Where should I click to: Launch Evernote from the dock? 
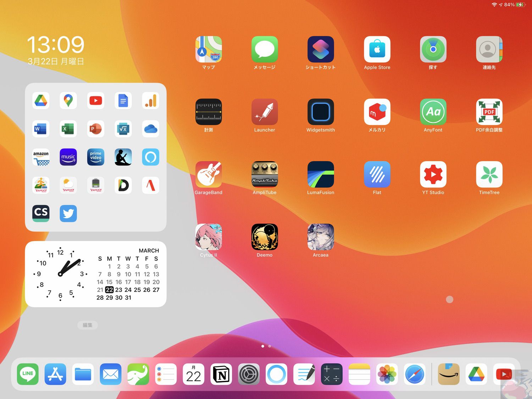(138, 374)
